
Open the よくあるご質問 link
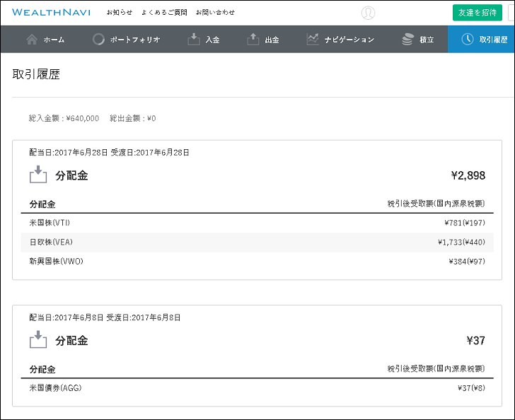point(164,13)
